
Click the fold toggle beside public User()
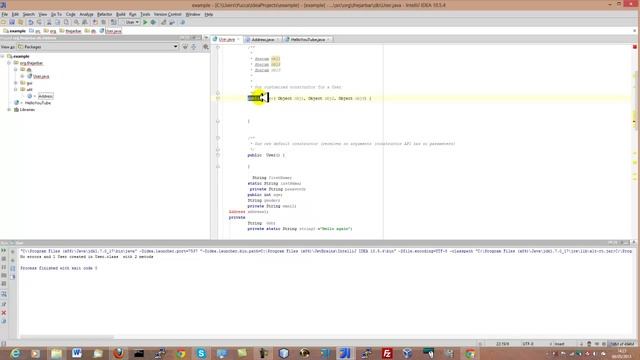(x=218, y=155)
